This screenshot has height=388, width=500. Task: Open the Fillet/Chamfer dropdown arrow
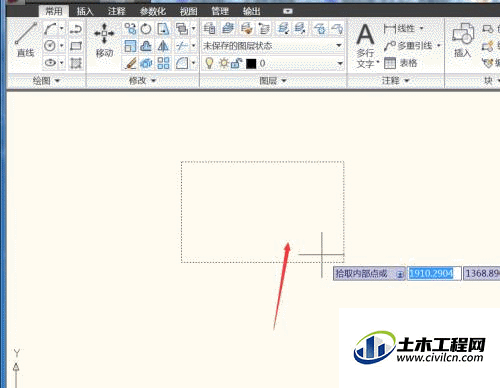[x=193, y=62]
